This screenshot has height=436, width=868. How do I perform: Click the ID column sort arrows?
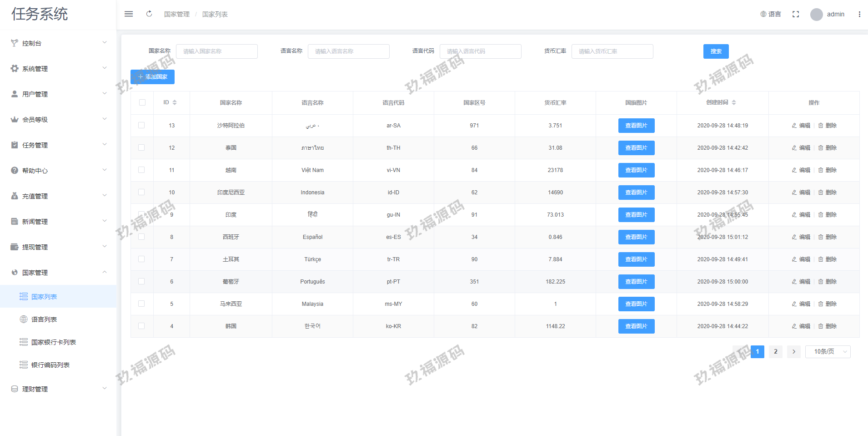[x=175, y=103]
